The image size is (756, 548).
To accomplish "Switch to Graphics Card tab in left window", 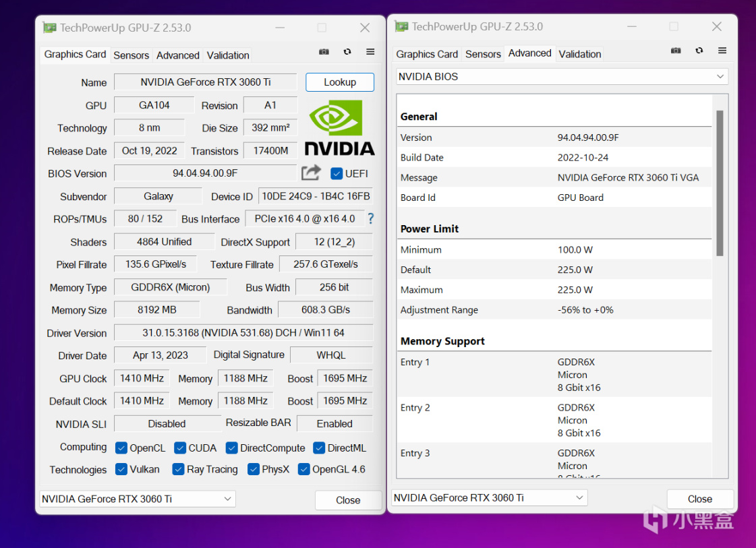I will [75, 55].
